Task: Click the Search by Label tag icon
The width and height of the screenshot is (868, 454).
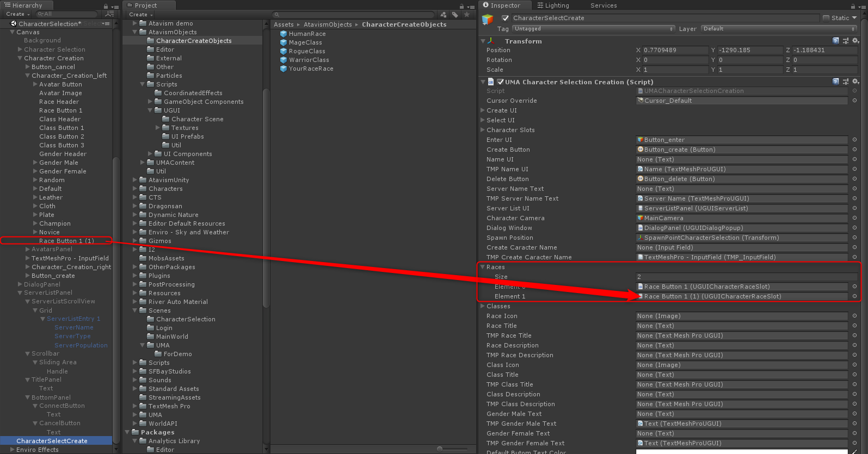Action: click(455, 15)
